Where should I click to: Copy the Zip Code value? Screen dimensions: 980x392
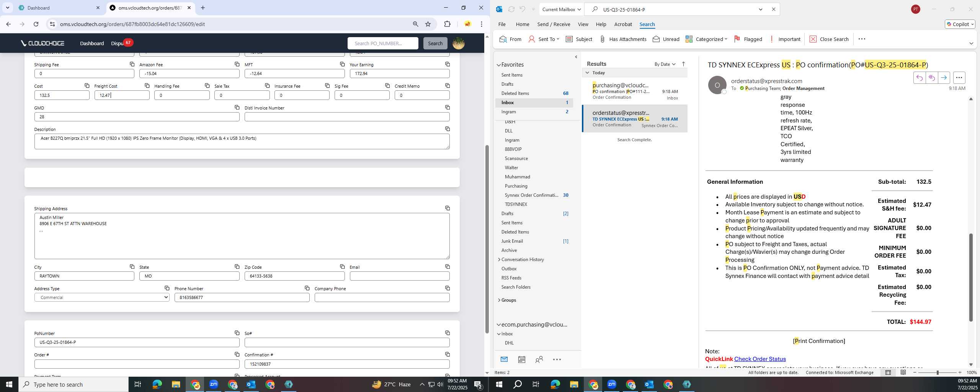(342, 266)
